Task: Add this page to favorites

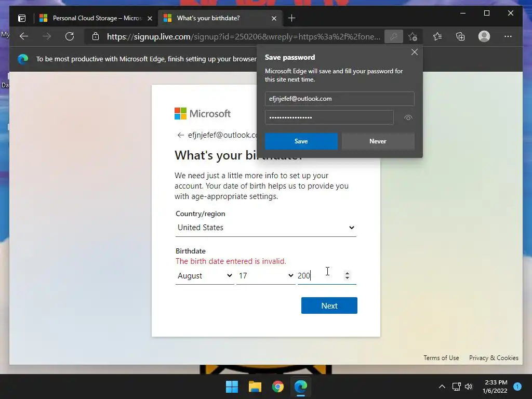Action: pyautogui.click(x=413, y=36)
